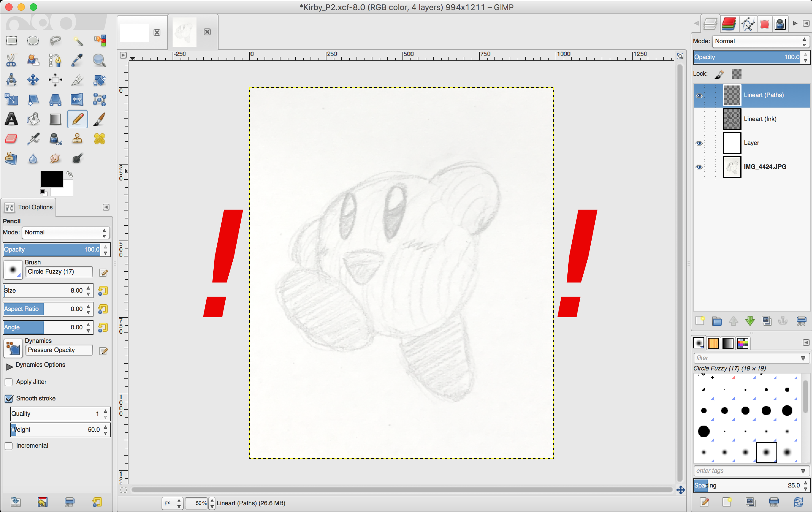Select the Fuzzy Select magic wand tool
The height and width of the screenshot is (512, 812).
pyautogui.click(x=78, y=41)
